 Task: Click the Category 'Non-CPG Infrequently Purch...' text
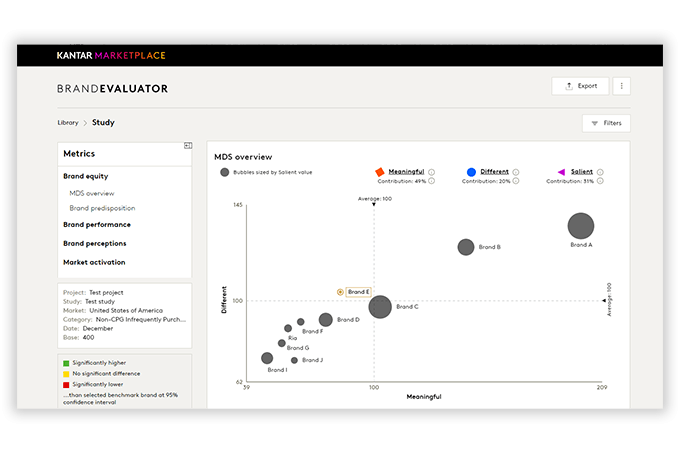(141, 319)
